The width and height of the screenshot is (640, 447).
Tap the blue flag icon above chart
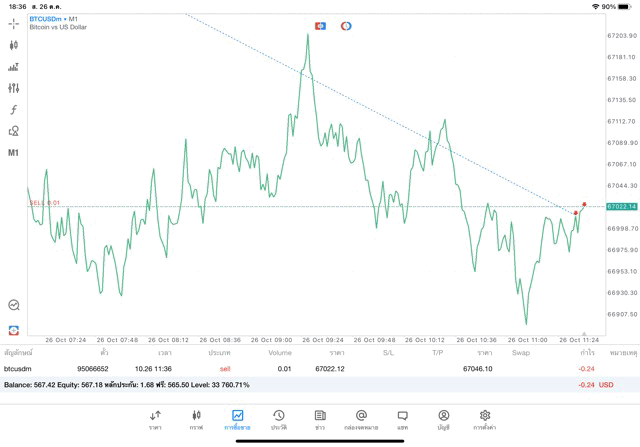click(x=320, y=26)
